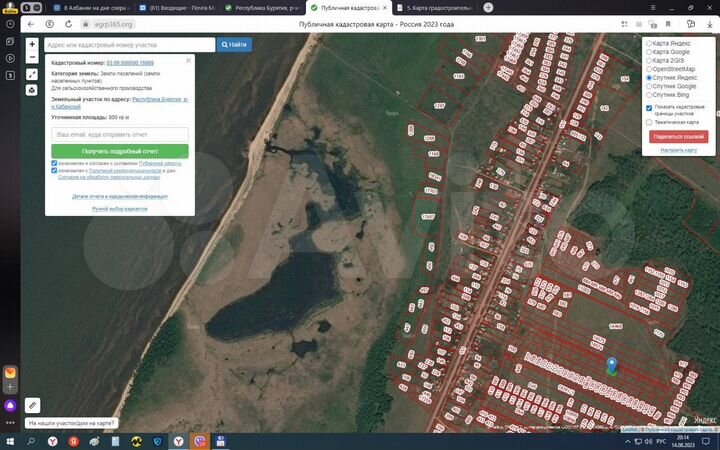Select Спутник Google map layer
This screenshot has width=720, height=450.
(648, 86)
